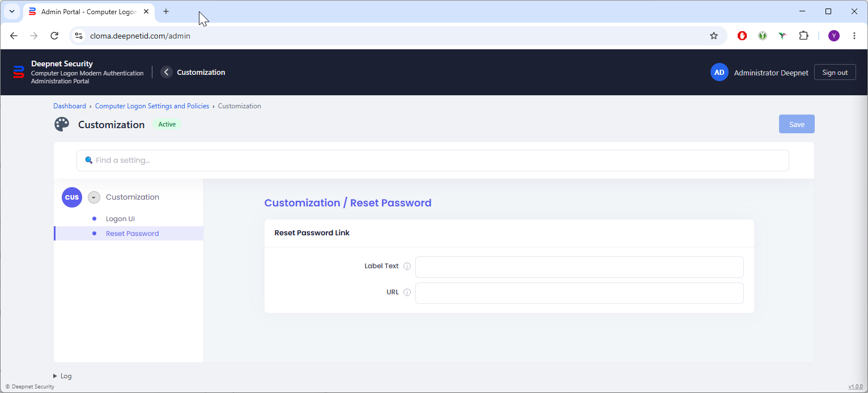Click the Deepnet Security logo icon

point(19,72)
